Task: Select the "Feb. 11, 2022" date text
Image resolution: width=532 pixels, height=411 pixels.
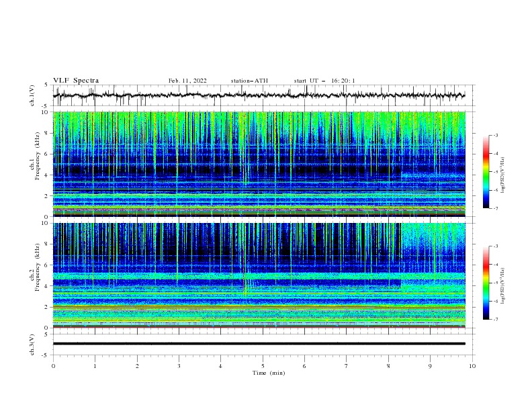Action: [x=187, y=81]
